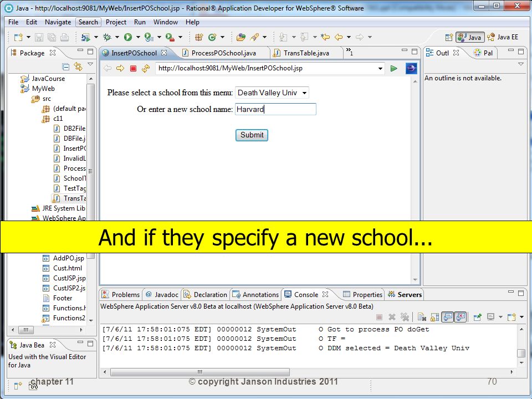Click Open Perspective icon
The height and width of the screenshot is (399, 532).
(449, 37)
